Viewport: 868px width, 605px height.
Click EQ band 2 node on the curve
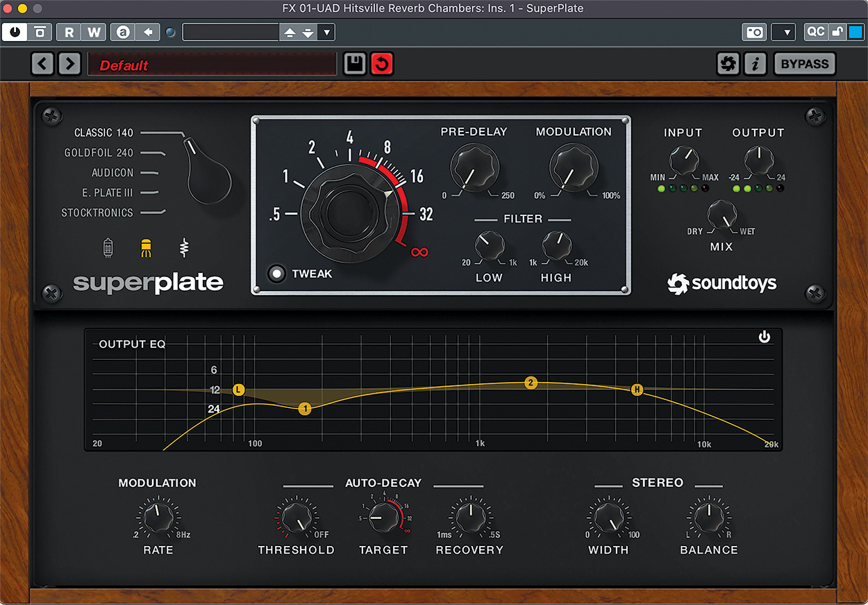(531, 383)
